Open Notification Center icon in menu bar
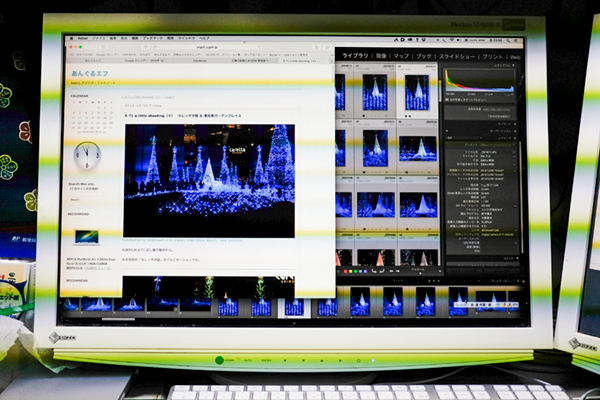The height and width of the screenshot is (400, 600). (x=516, y=40)
